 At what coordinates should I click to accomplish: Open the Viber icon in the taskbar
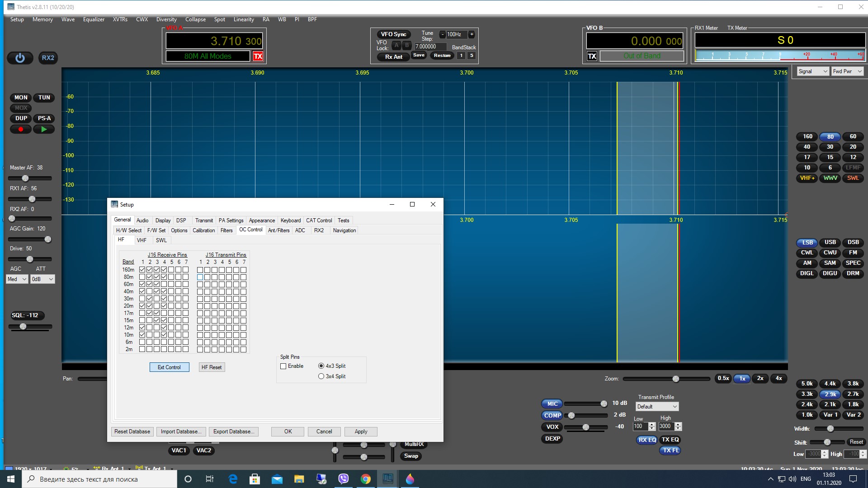tap(344, 479)
